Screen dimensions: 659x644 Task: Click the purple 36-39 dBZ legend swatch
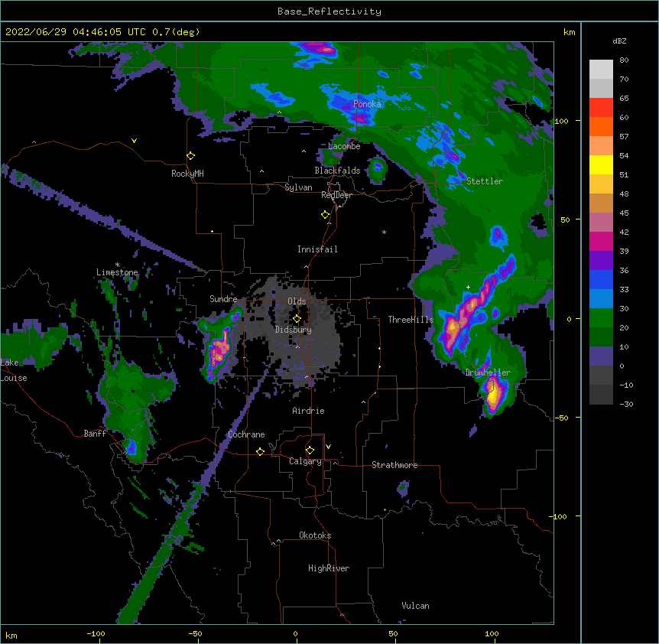click(601, 261)
